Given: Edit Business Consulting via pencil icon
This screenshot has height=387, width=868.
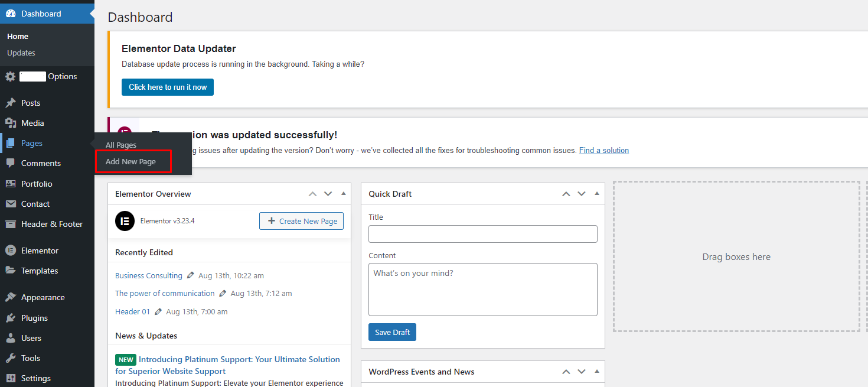Looking at the screenshot, I should click(x=190, y=275).
